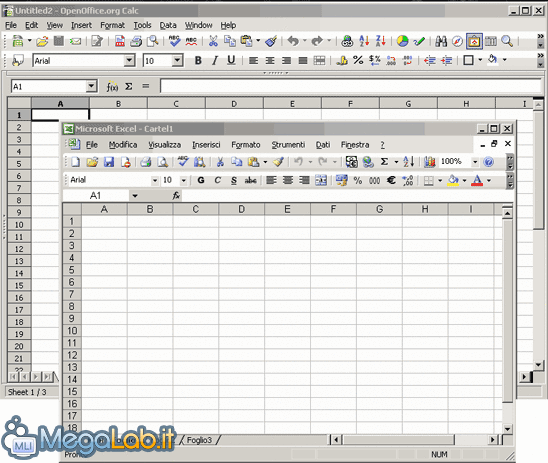The height and width of the screenshot is (463, 548).
Task: Toggle Underline in OpenOffice Calc toolbar
Action: (x=231, y=60)
